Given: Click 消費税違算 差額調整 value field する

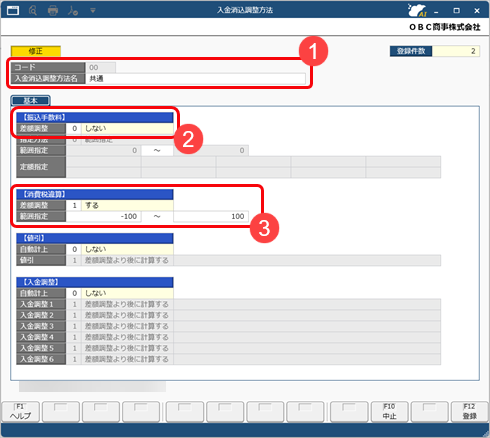Looking at the screenshot, I should [x=127, y=205].
